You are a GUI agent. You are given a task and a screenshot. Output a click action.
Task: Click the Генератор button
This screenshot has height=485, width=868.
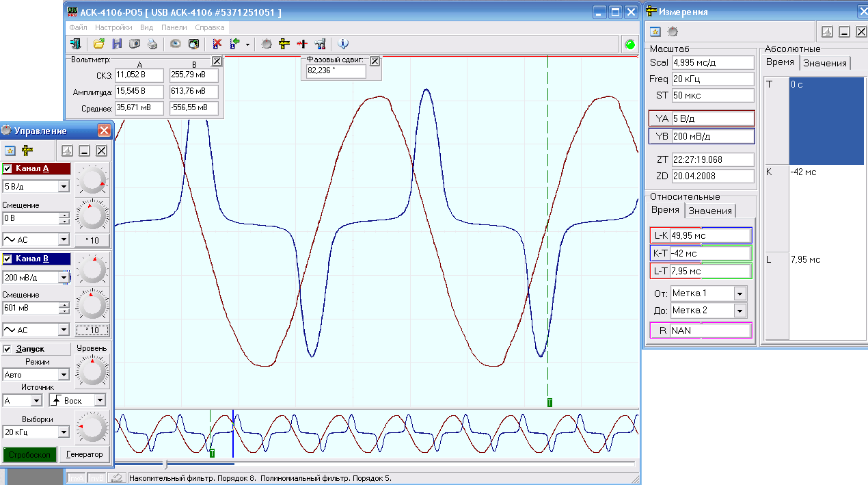coord(85,454)
